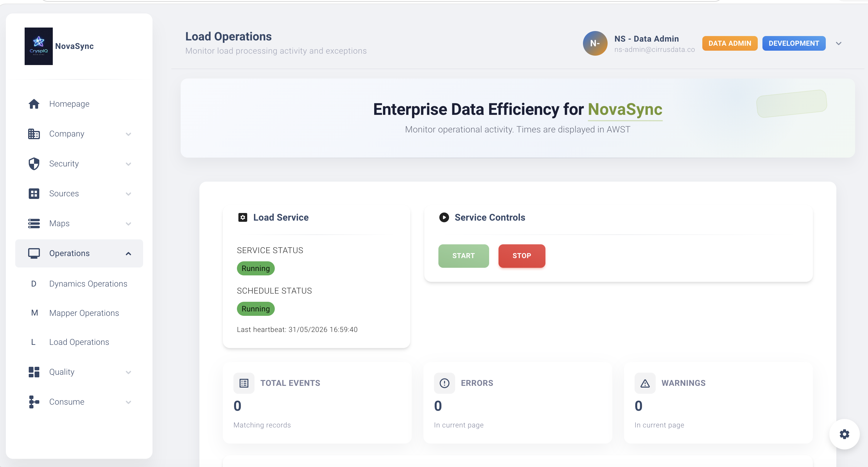The width and height of the screenshot is (868, 467).
Task: Click the 'Monitor load processing activity' subtitle
Action: click(276, 51)
